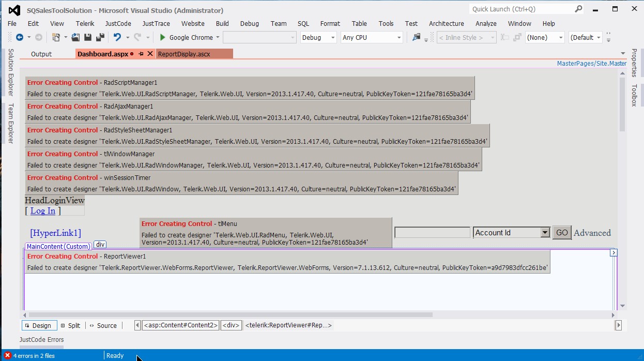Open the File menu

[x=12, y=23]
